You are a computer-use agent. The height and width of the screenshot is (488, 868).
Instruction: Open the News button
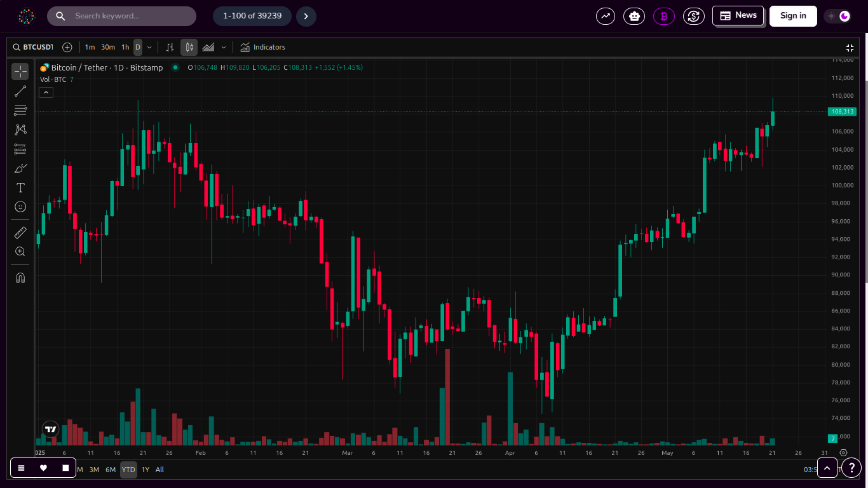click(x=738, y=16)
